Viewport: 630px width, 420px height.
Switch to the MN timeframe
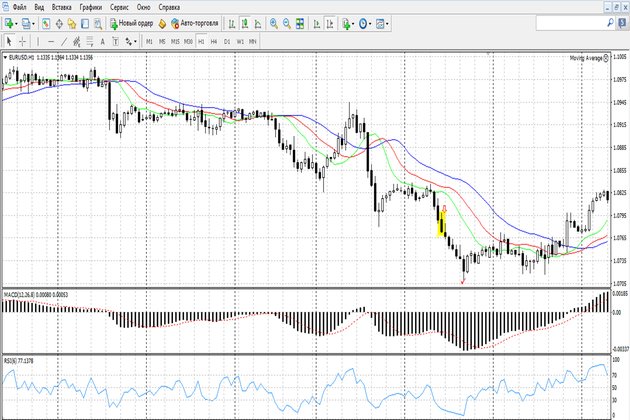253,41
